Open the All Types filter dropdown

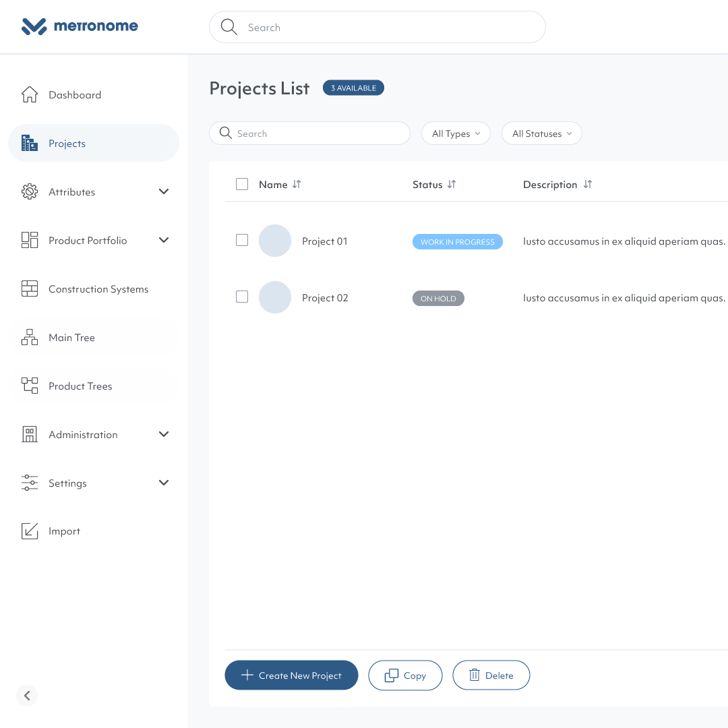tap(456, 133)
